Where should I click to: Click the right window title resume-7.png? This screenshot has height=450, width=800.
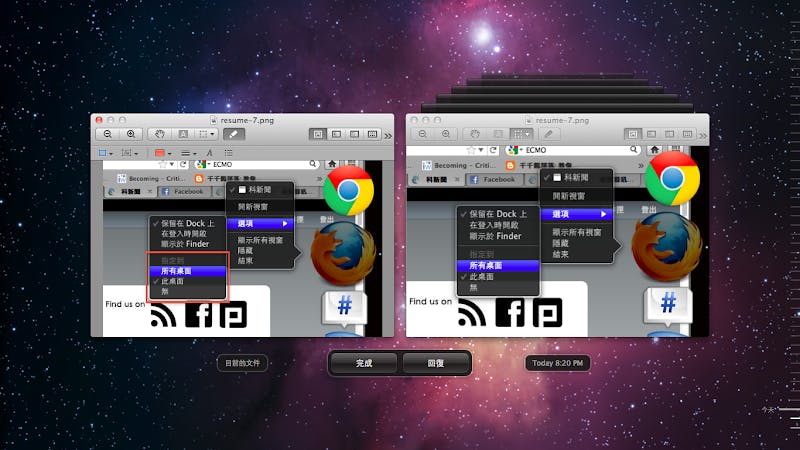(x=562, y=120)
